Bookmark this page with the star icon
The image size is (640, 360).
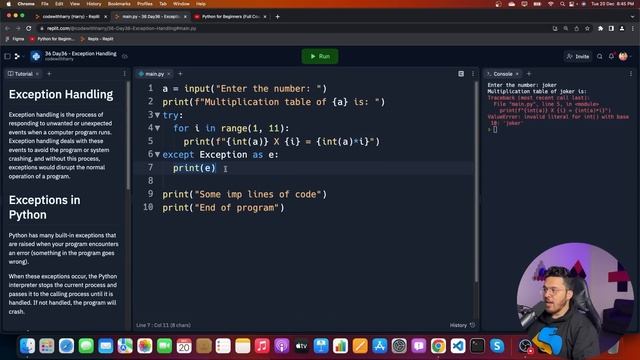(587, 29)
